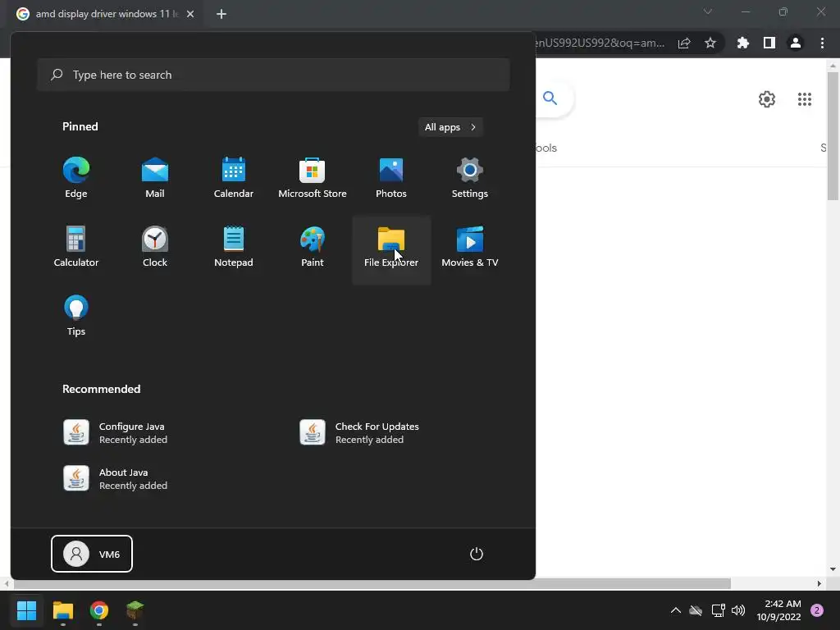Open Google quick settings gear
The height and width of the screenshot is (630, 840).
coord(767,99)
